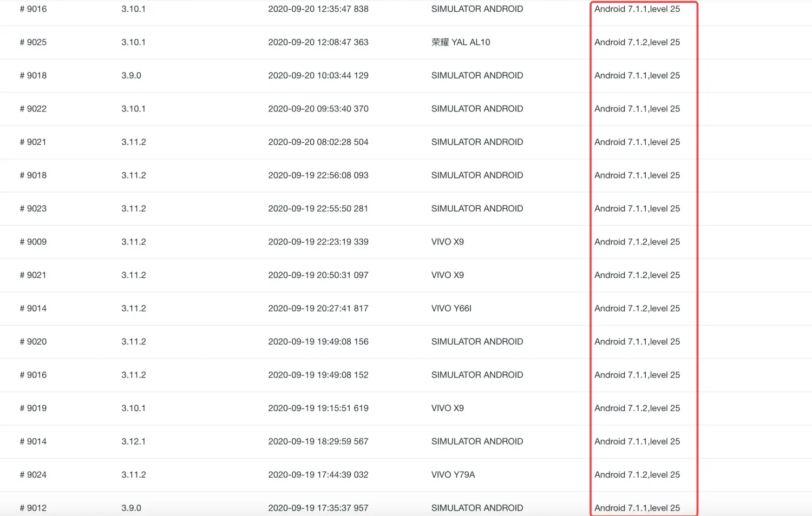Click ID # 9012
Viewport: 812px width, 516px height.
coord(33,508)
